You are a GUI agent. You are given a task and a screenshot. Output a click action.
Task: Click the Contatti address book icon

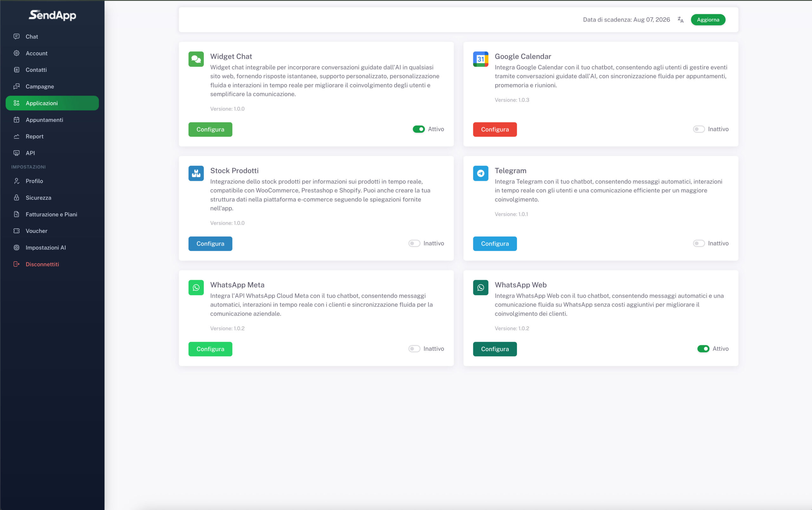pyautogui.click(x=16, y=70)
